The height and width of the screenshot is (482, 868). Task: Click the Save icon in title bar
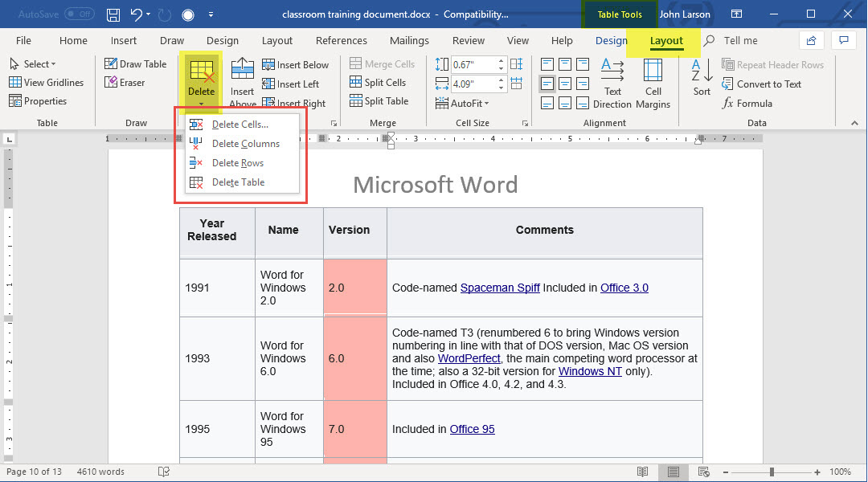point(113,14)
